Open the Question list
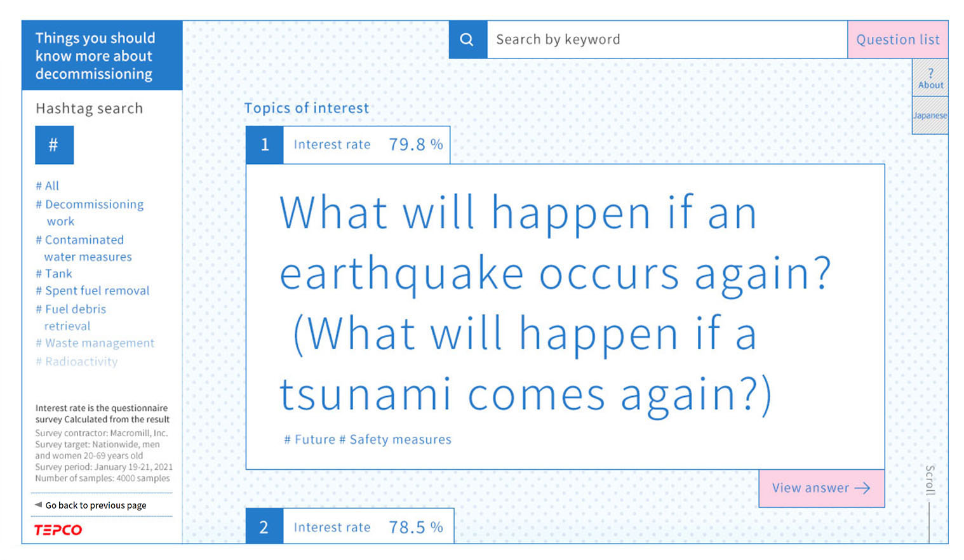Viewport: 964px width, 560px height. 897,39
